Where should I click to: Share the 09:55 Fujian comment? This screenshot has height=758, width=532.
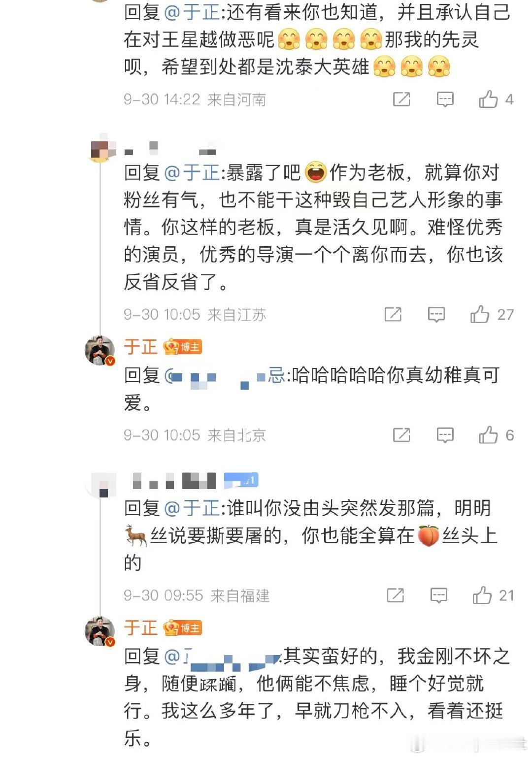pyautogui.click(x=396, y=595)
